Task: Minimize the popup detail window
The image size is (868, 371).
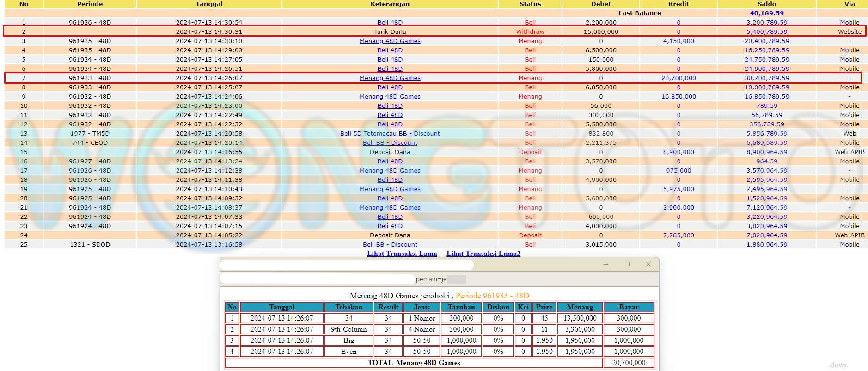Action: coord(605,264)
